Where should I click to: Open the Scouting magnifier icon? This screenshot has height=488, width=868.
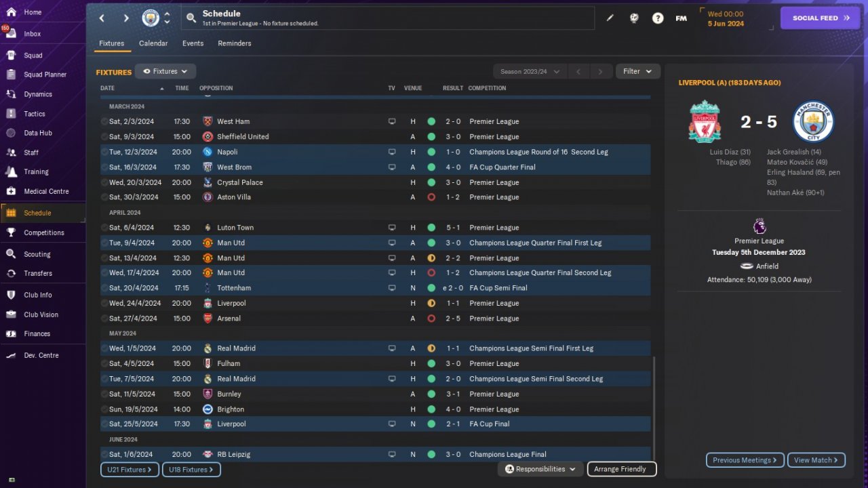11,254
